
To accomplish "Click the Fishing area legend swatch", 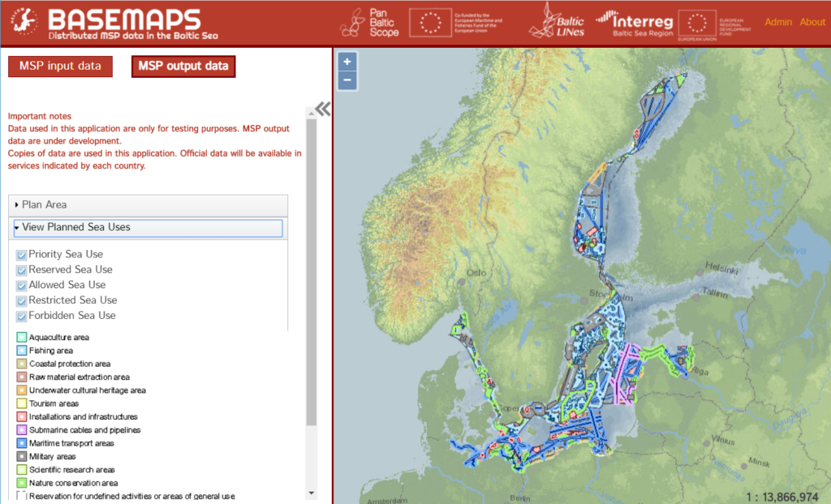I will click(21, 351).
